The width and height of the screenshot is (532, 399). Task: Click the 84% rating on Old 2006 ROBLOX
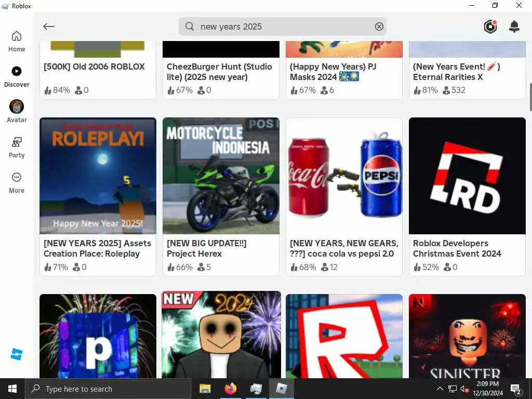click(x=57, y=90)
